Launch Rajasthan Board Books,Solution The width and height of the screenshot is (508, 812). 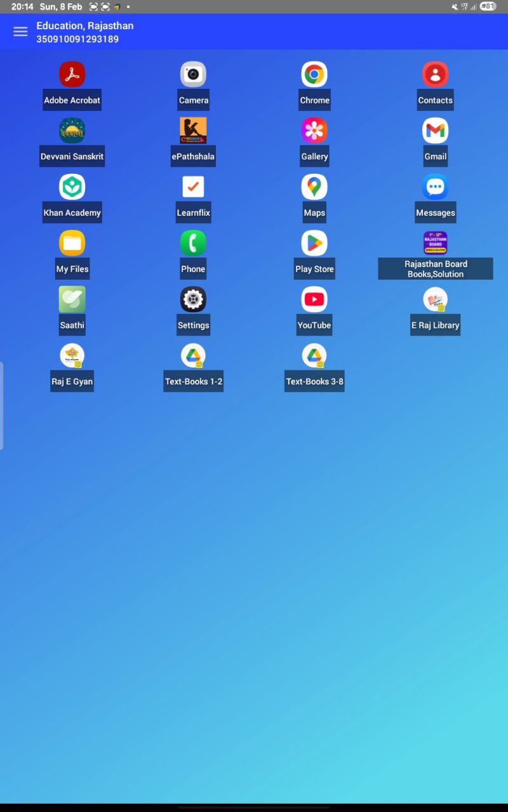(436, 243)
